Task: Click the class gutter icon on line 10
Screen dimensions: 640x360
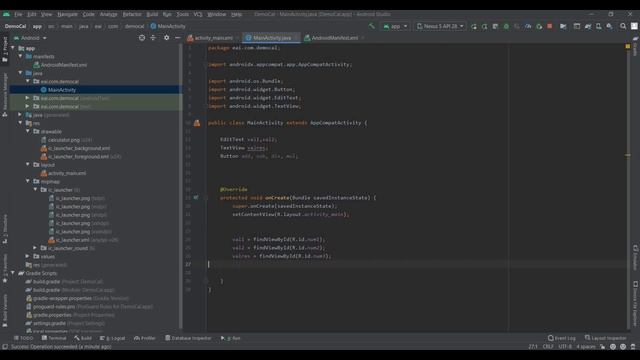Action: click(x=197, y=123)
